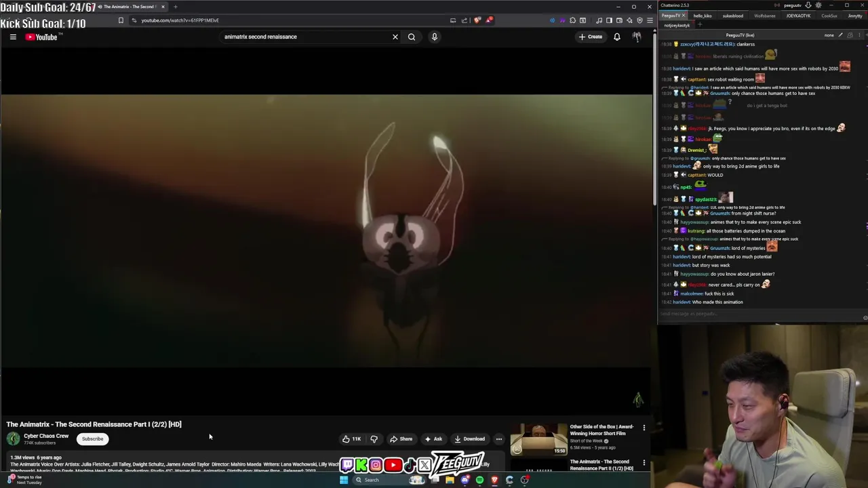Open Chatterino viewer list icon
Screen dimensions: 868x488
850,35
